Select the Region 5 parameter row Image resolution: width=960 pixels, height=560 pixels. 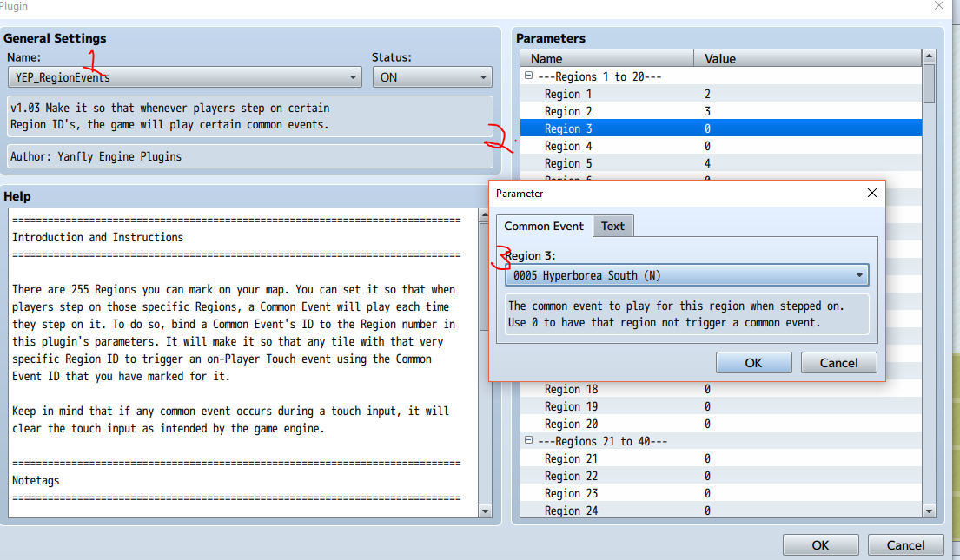coord(608,163)
